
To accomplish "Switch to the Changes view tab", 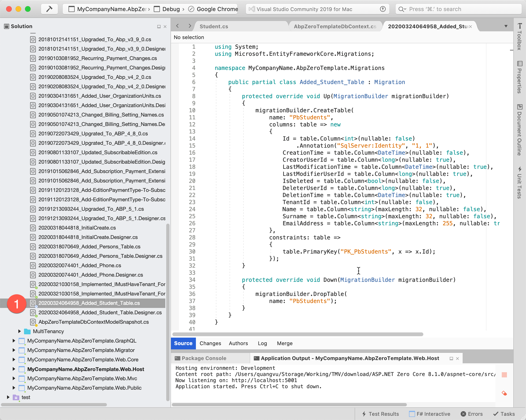I will pyautogui.click(x=210, y=343).
